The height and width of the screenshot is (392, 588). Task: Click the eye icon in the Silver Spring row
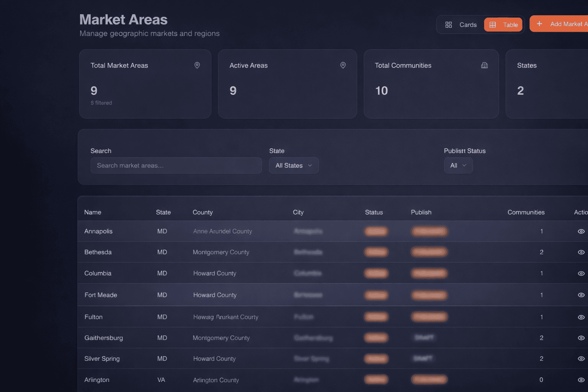coord(581,359)
